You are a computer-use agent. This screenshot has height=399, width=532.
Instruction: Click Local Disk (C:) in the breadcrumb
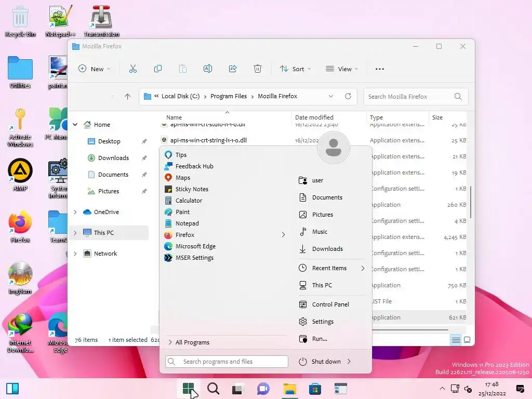(x=180, y=96)
